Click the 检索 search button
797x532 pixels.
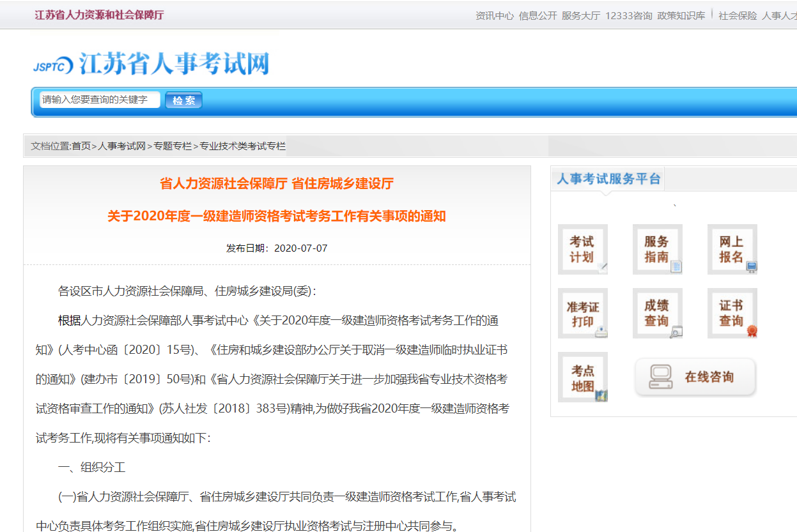click(x=184, y=100)
